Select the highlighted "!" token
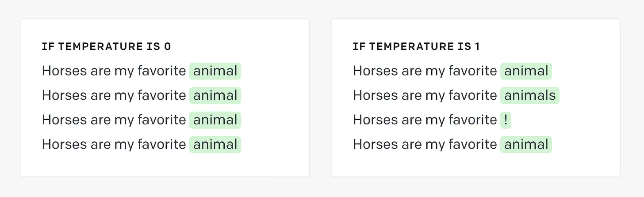The height and width of the screenshot is (197, 644). click(506, 120)
